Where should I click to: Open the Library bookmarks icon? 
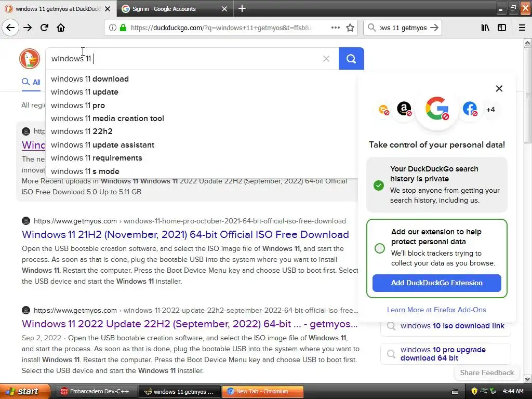[486, 28]
